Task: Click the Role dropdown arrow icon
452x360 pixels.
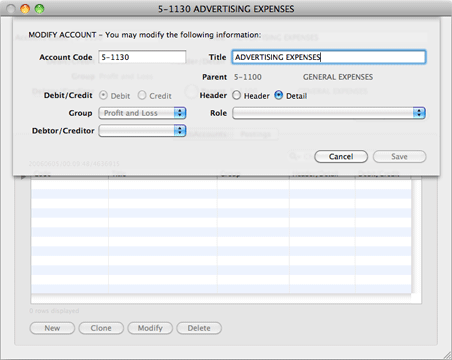Action: [x=419, y=113]
